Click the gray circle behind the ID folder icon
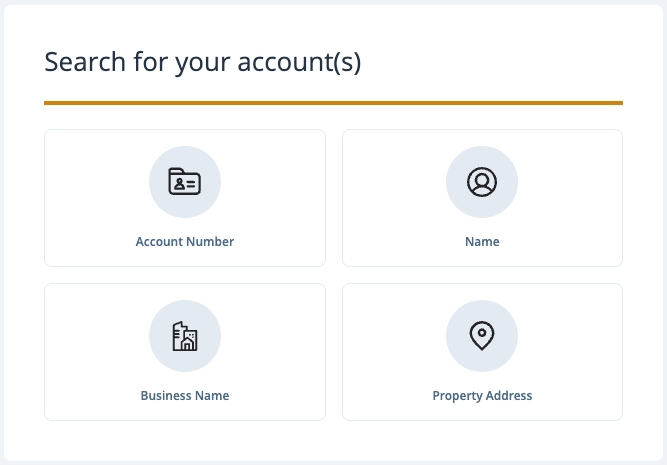The height and width of the screenshot is (465, 667). coord(185,182)
